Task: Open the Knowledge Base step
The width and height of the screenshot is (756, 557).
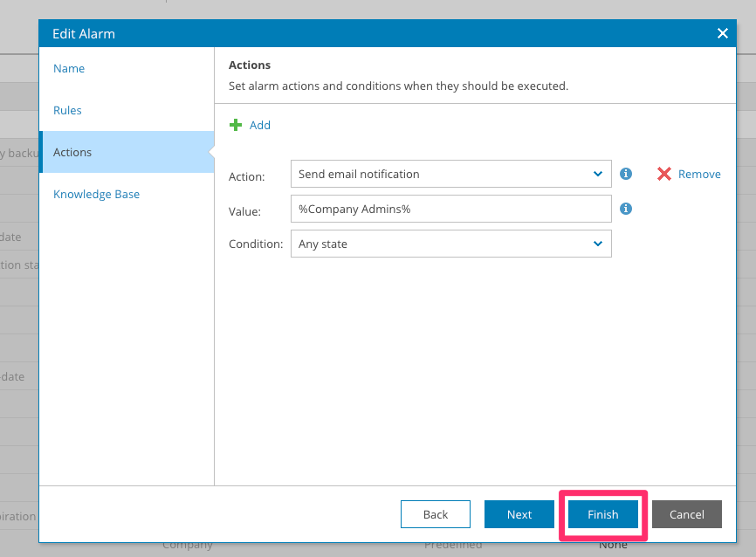Action: (x=96, y=194)
